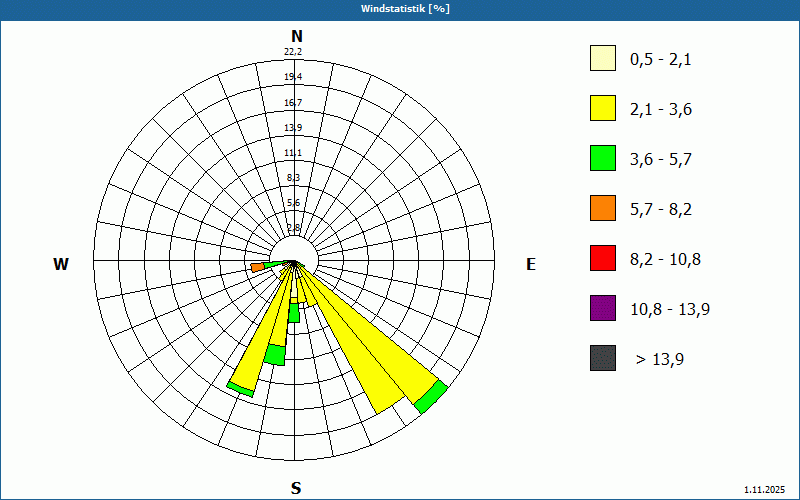This screenshot has height=500, width=800.
Task: Click the E compass label
Action: [531, 264]
